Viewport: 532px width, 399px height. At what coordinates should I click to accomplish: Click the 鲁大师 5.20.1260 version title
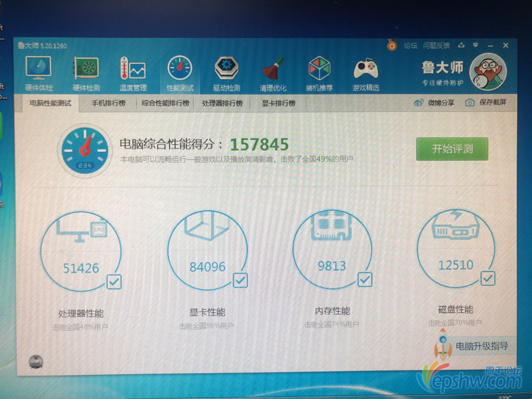42,45
